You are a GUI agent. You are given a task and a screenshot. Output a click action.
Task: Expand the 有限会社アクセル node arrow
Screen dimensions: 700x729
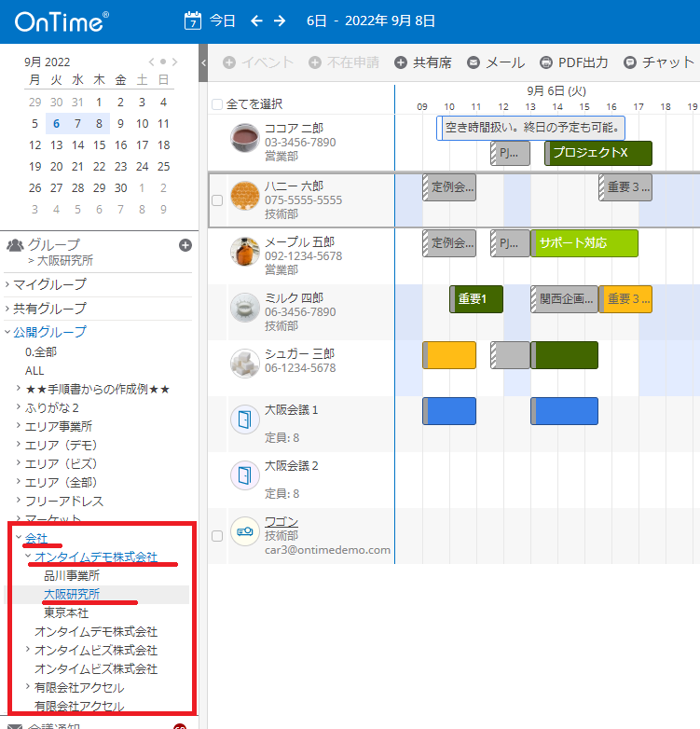(x=27, y=686)
